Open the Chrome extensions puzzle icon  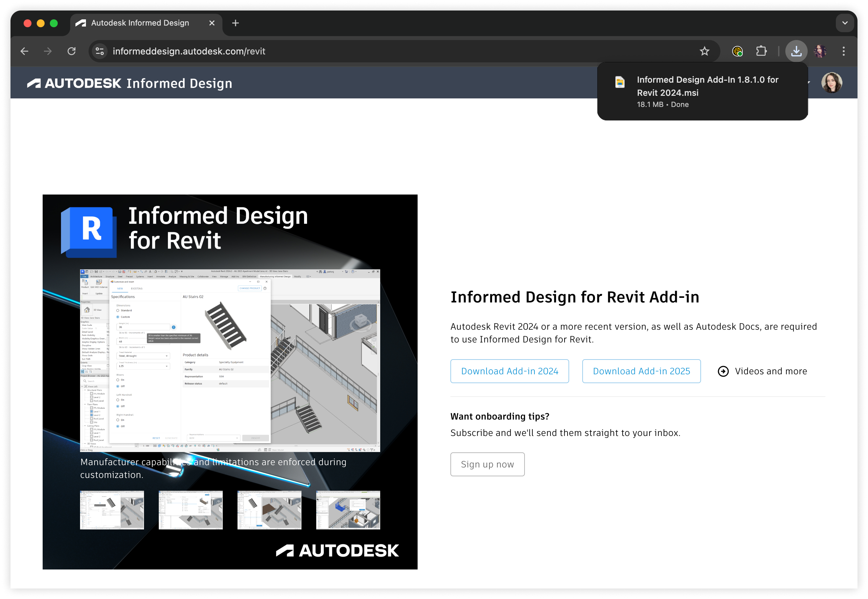761,51
